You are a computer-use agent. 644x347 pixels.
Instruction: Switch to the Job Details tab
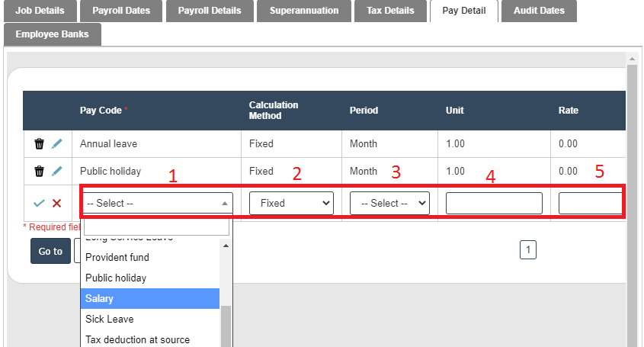pos(40,11)
